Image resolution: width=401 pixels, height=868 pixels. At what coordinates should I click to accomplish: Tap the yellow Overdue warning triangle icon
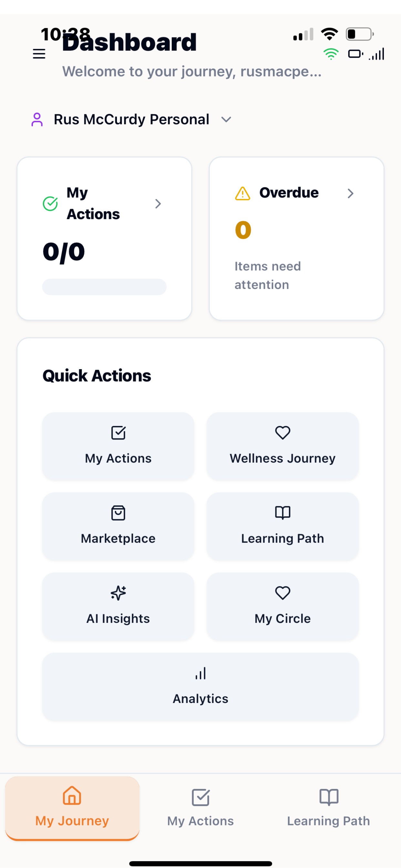pos(242,193)
